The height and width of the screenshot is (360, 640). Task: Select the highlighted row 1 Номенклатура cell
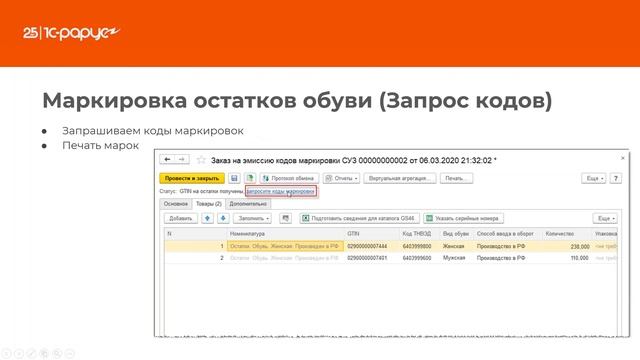(285, 246)
